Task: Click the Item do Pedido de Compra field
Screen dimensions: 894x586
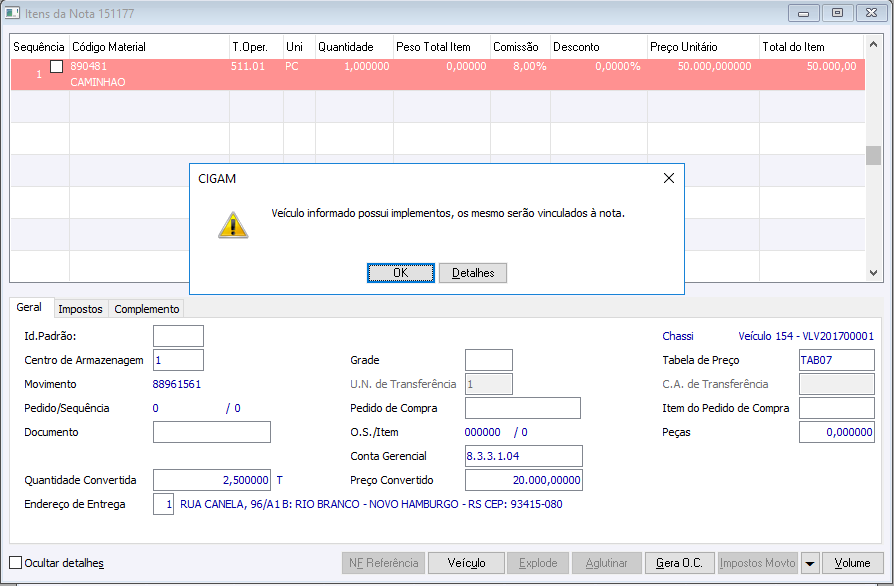Action: pyautogui.click(x=837, y=408)
